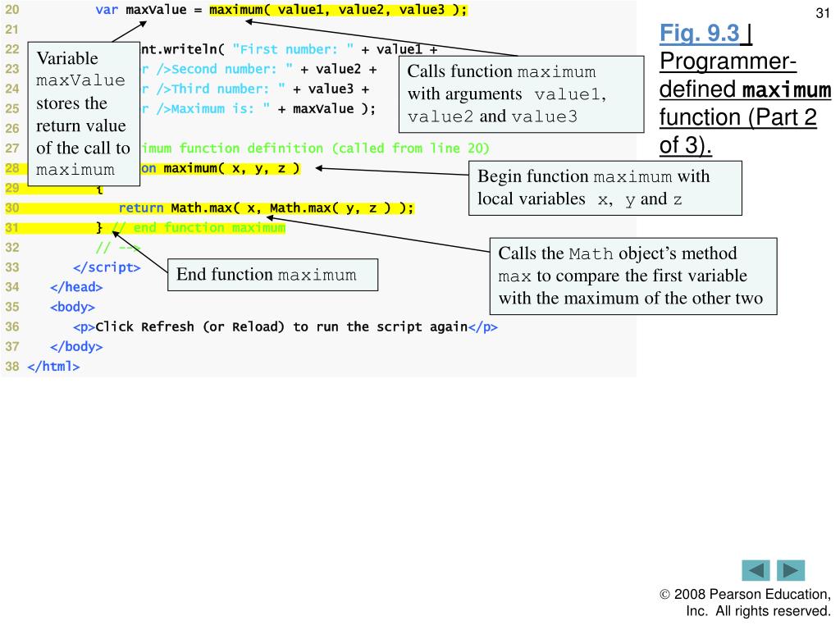Screen dimensions: 840x630
Task: Click the '</body>' tag on line 37
Action: pos(76,347)
